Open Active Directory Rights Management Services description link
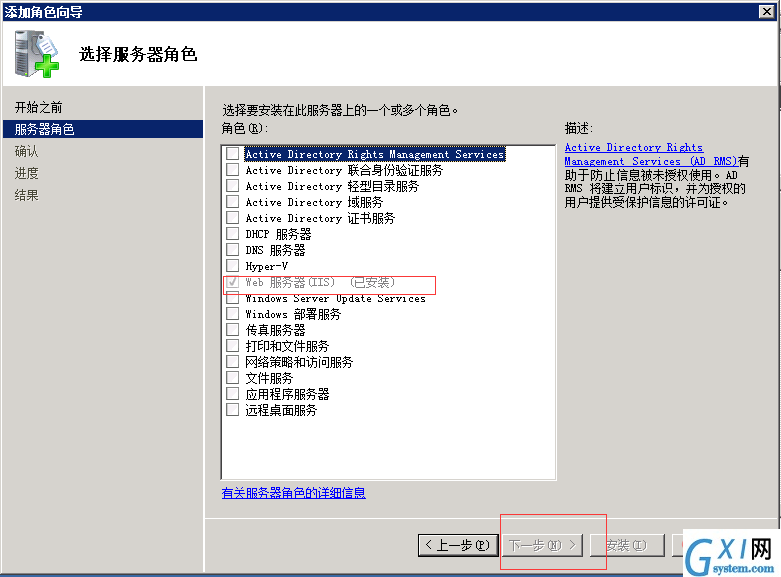Screen dimensions: 781x577 (x=651, y=154)
